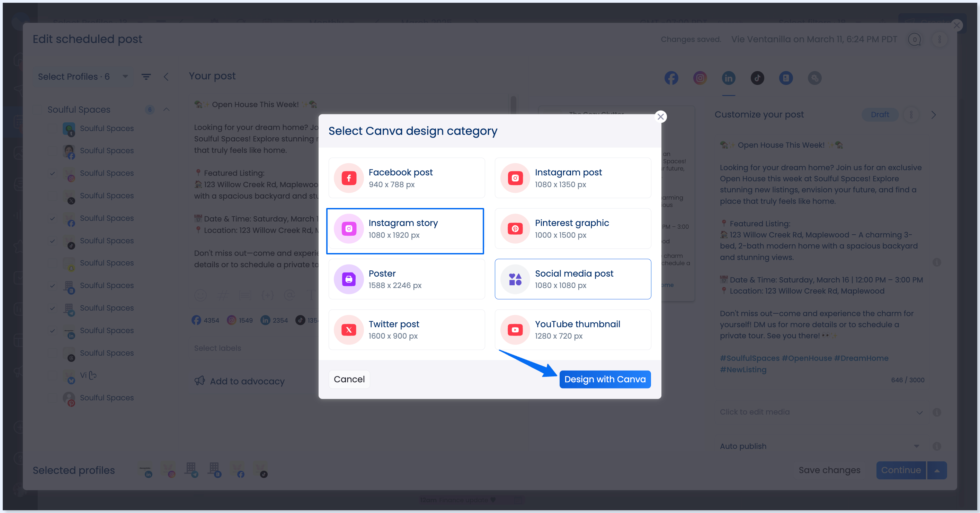Click the right chevron beside Draft

coord(934,115)
